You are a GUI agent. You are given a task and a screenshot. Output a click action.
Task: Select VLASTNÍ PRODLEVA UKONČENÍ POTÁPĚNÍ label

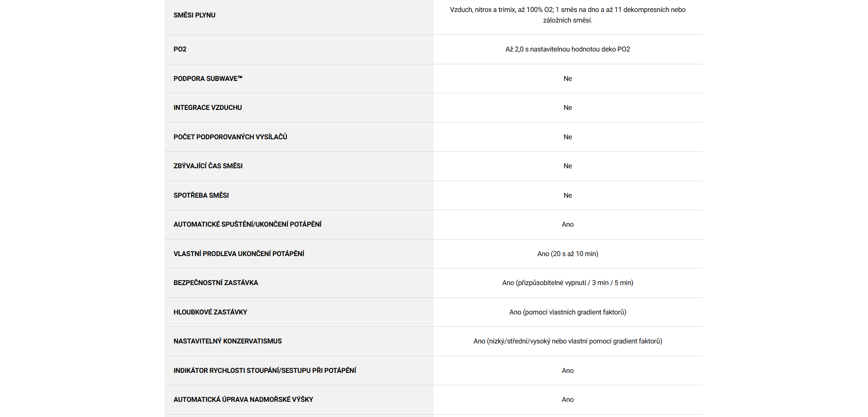coord(239,254)
